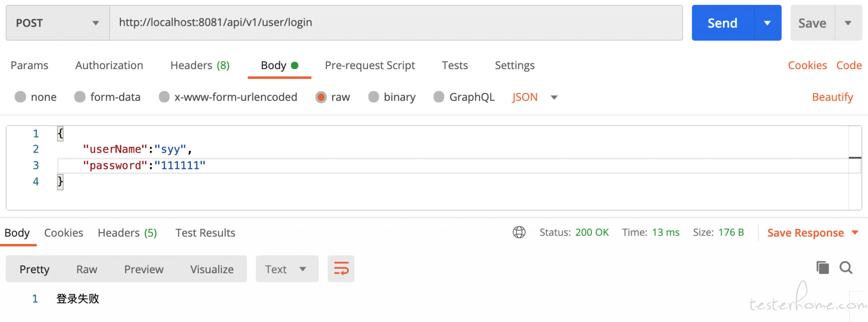
Task: Click the globe network icon near Status
Action: 519,232
